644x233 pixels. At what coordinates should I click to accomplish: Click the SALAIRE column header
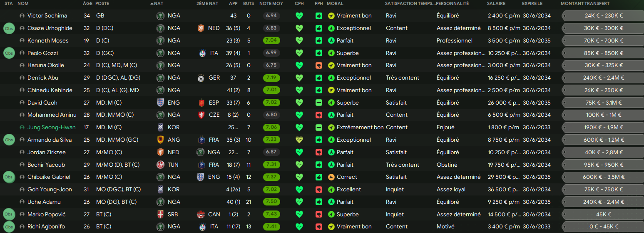(496, 3)
